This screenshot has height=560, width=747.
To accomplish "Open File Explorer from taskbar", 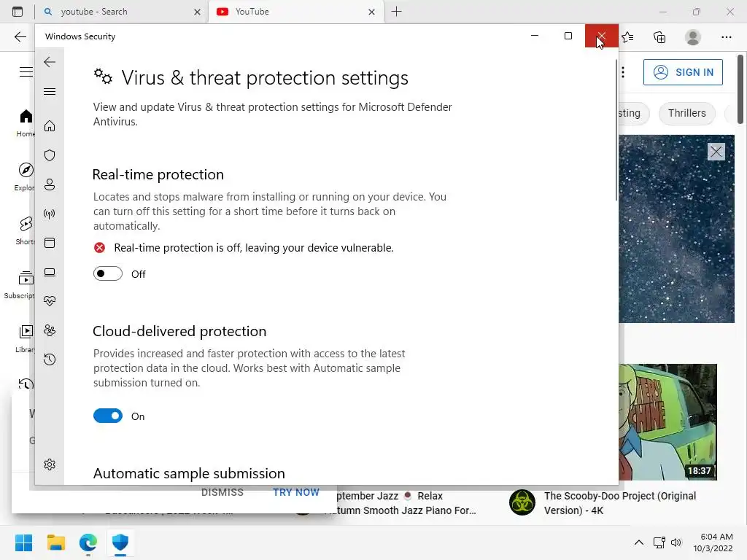I will [x=55, y=542].
